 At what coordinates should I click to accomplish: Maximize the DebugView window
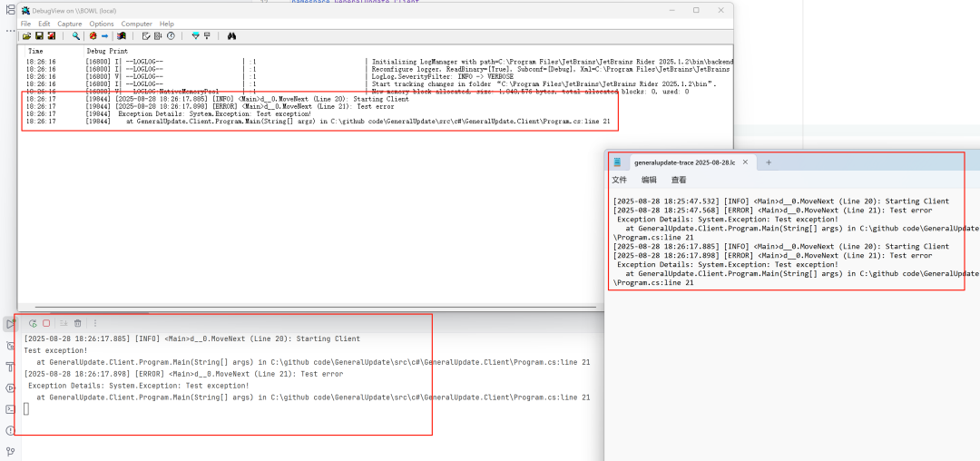696,11
